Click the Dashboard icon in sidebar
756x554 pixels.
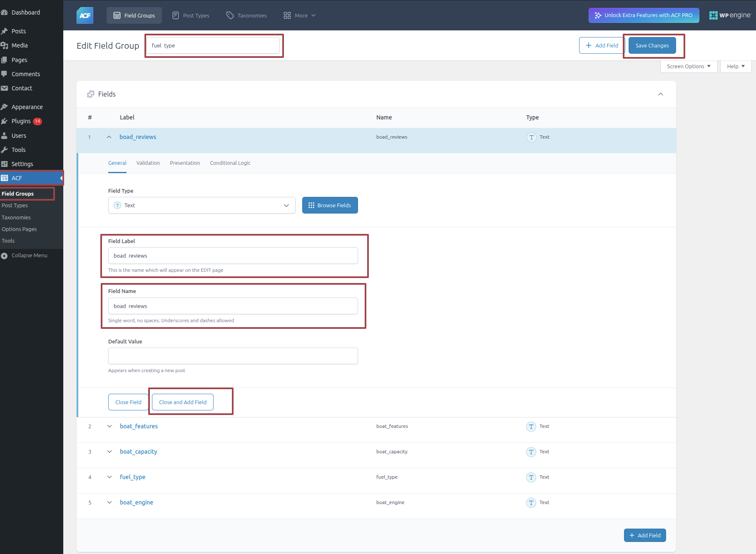(5, 12)
